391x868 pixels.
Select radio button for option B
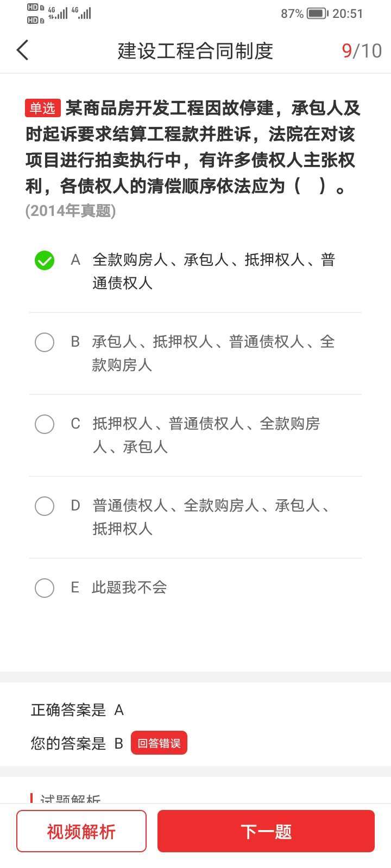[x=45, y=342]
